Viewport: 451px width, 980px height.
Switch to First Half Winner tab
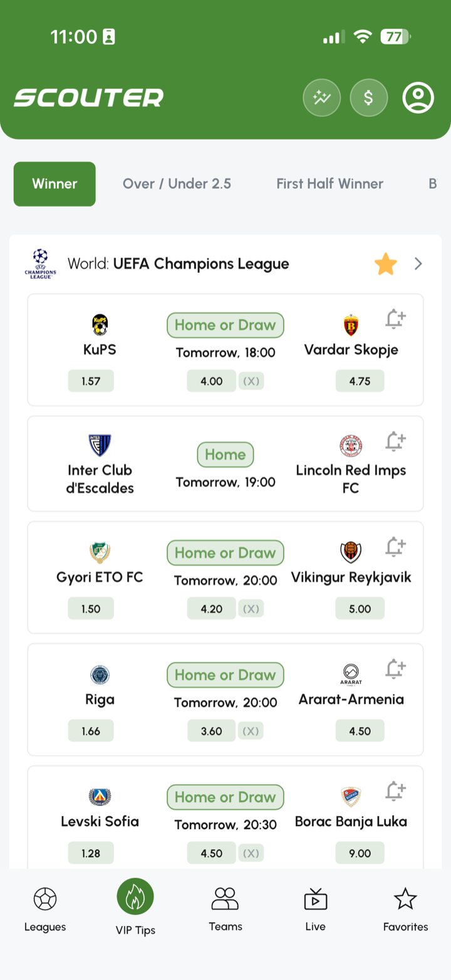pos(330,184)
